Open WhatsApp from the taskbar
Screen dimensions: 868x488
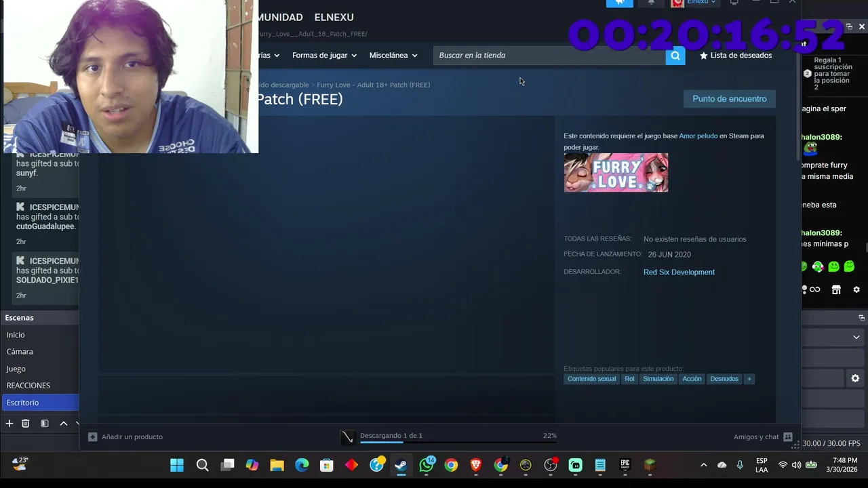coord(427,465)
